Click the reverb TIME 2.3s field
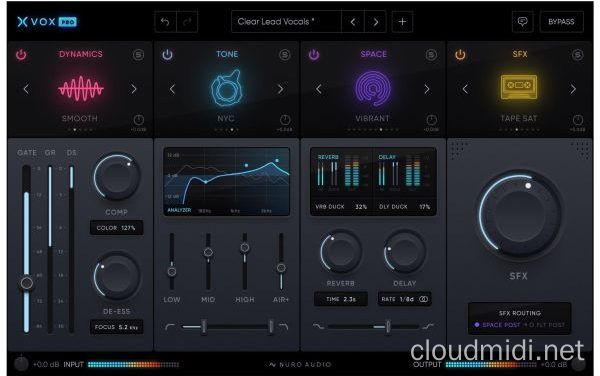The height and width of the screenshot is (376, 600). coord(341,299)
